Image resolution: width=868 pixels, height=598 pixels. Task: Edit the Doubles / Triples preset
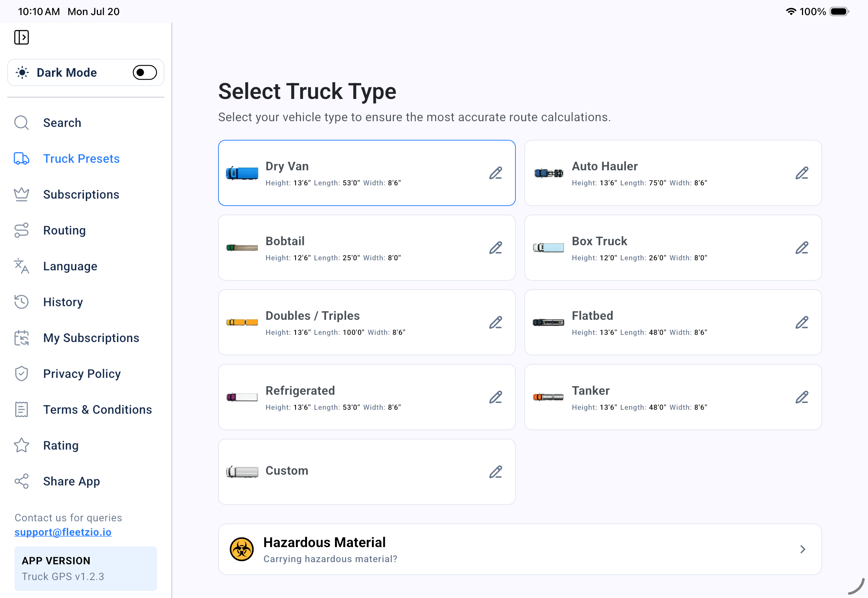point(495,322)
